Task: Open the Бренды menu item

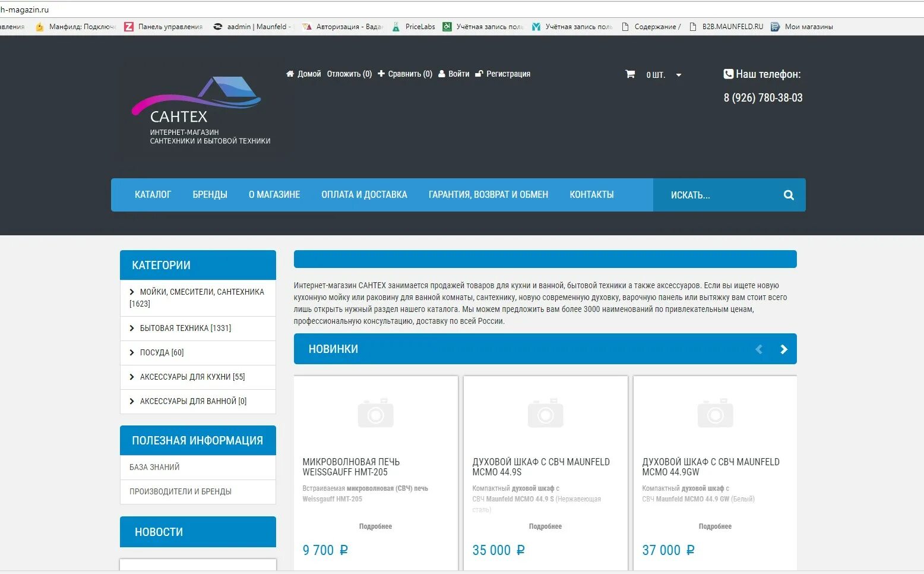Action: 210,195
